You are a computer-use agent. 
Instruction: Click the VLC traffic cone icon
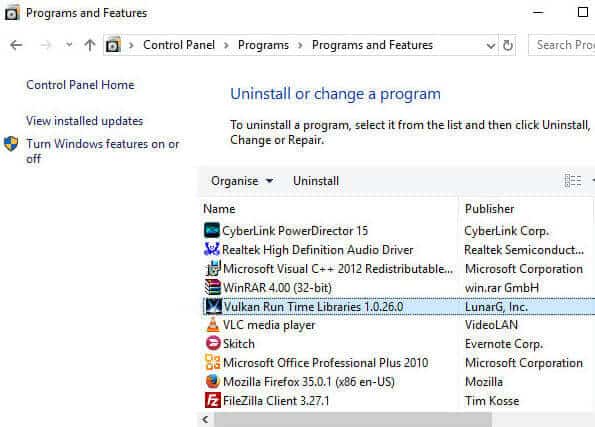pos(212,325)
